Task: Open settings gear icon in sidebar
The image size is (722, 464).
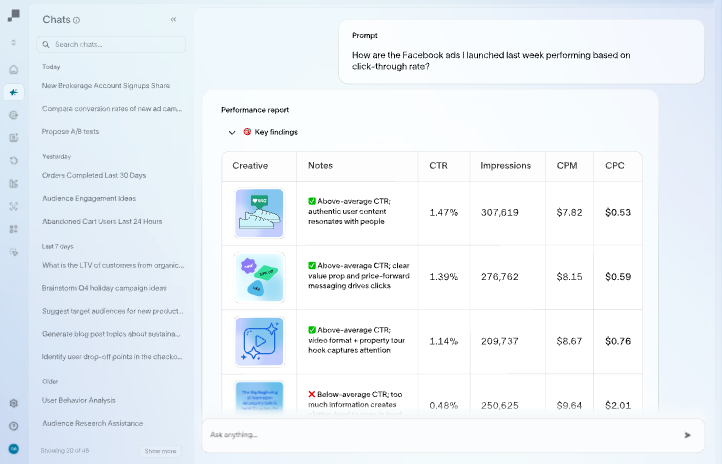Action: pyautogui.click(x=13, y=403)
